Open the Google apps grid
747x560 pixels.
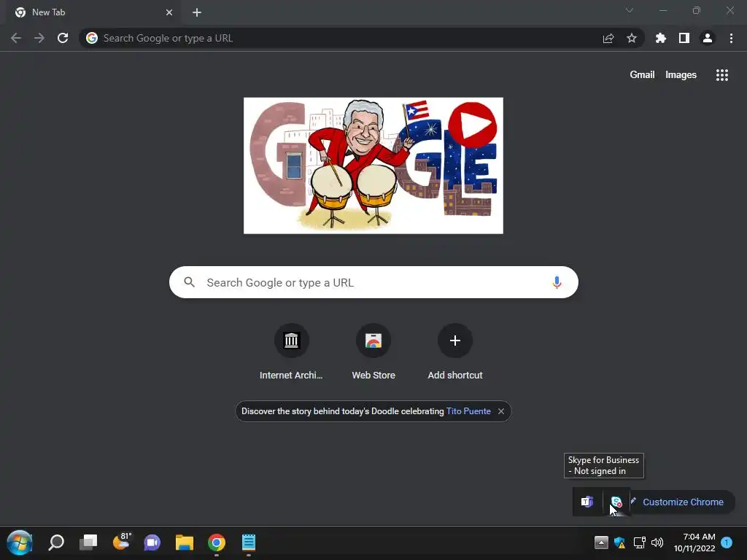point(722,75)
